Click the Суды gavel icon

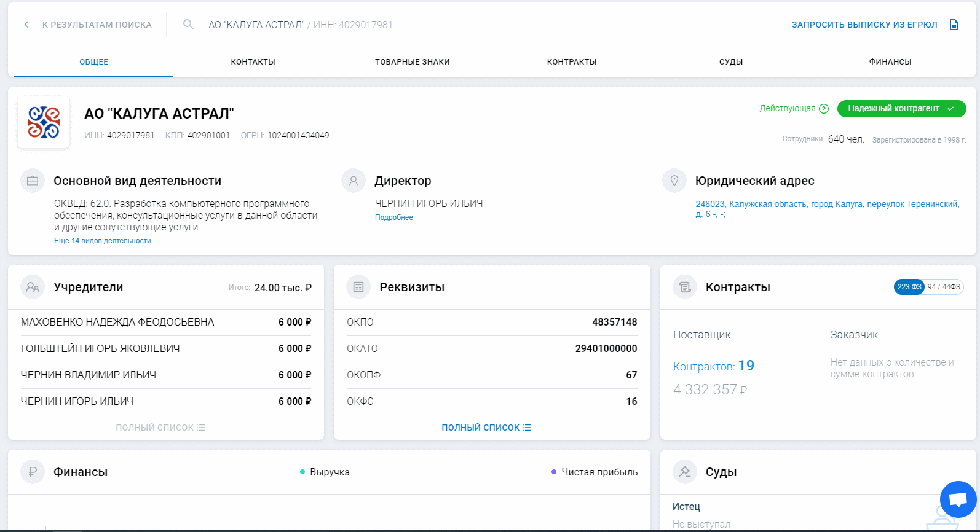(685, 472)
